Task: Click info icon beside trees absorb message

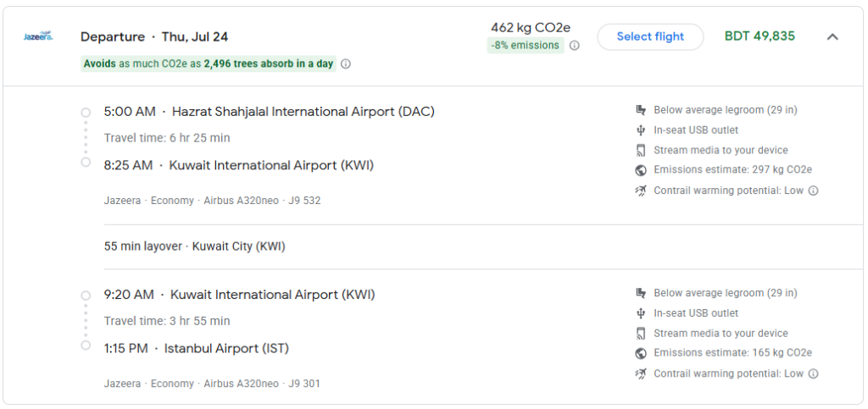Action: tap(346, 64)
